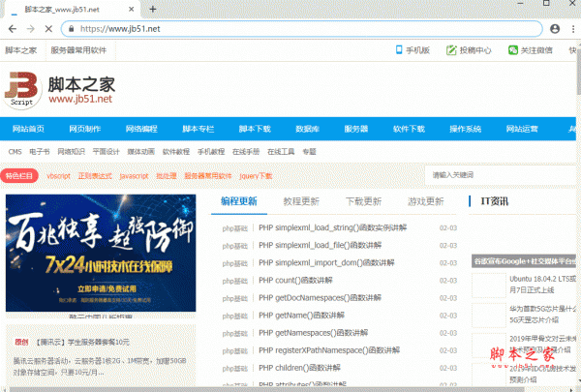The width and height of the screenshot is (581, 392).
Task: Open the 正则表达式 featured link
Action: tap(95, 176)
